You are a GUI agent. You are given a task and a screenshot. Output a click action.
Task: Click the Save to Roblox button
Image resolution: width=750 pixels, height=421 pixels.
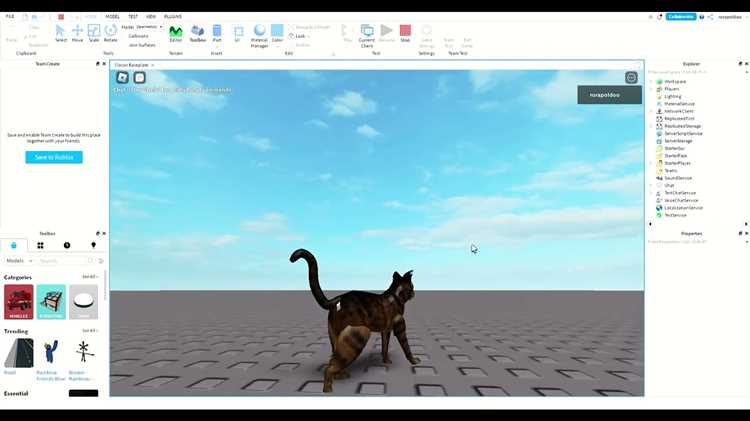(54, 157)
